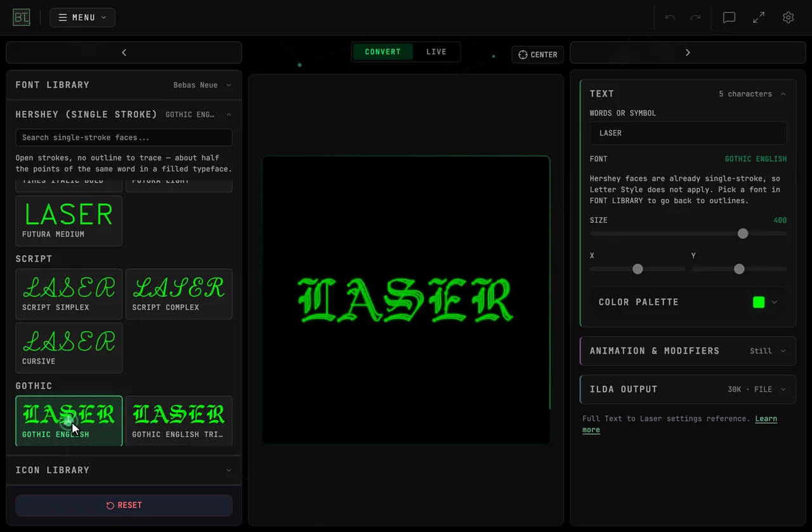This screenshot has width=812, height=532.
Task: Select Script Complex font thumbnail
Action: click(x=179, y=294)
